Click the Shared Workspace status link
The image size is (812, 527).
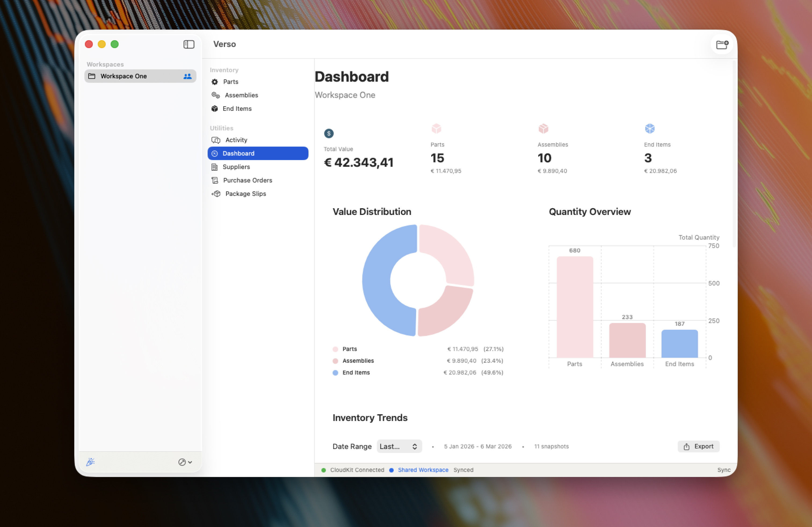point(423,470)
